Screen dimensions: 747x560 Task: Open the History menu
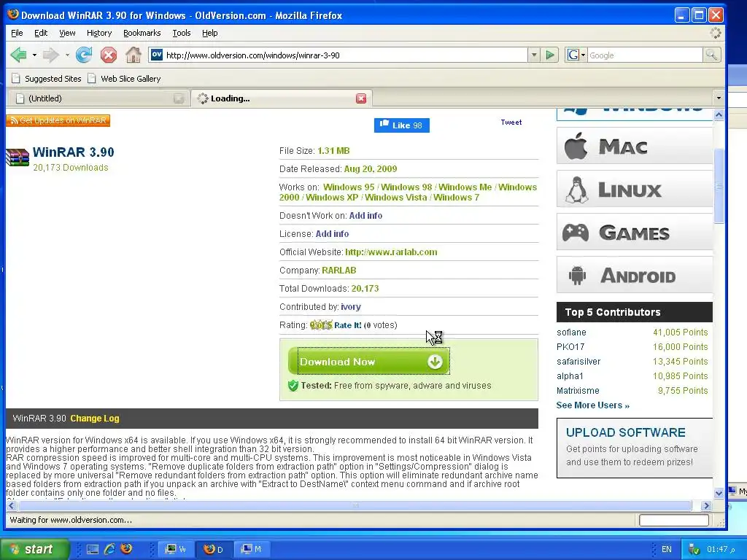click(x=99, y=33)
